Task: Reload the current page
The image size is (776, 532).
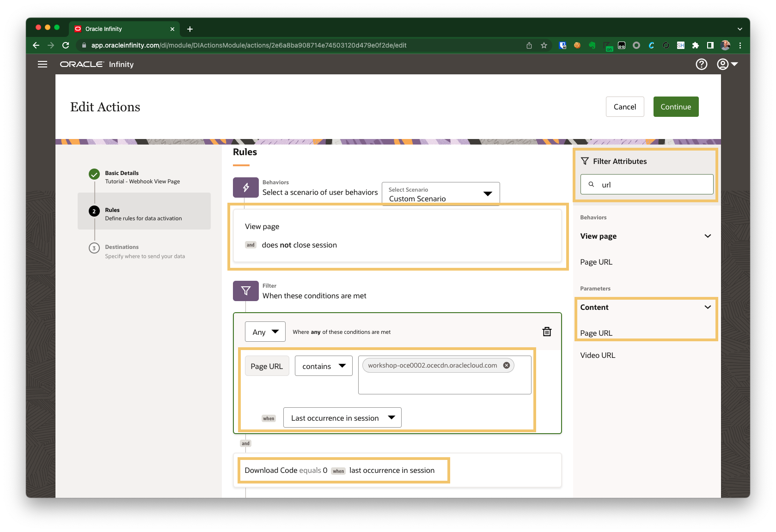Action: (x=66, y=45)
